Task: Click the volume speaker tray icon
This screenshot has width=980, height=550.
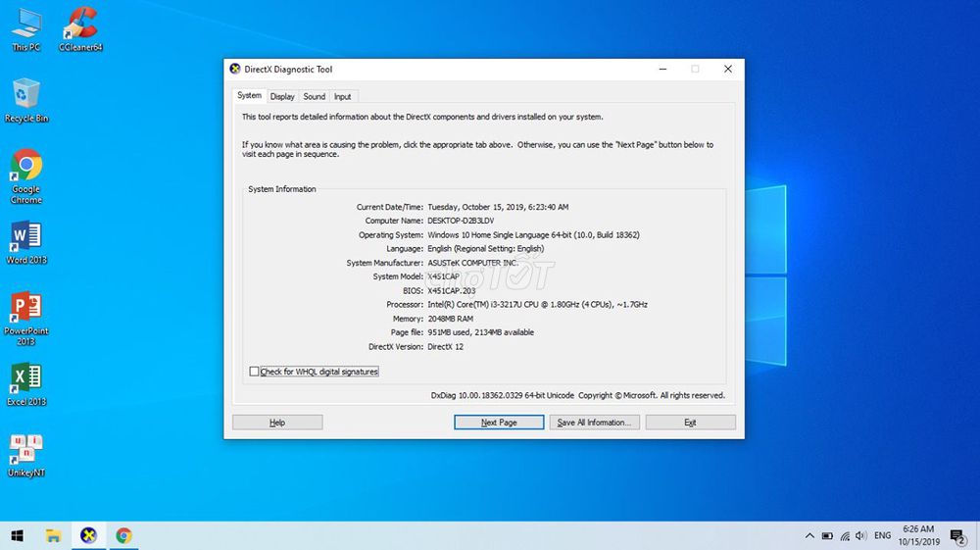Action: (x=861, y=535)
